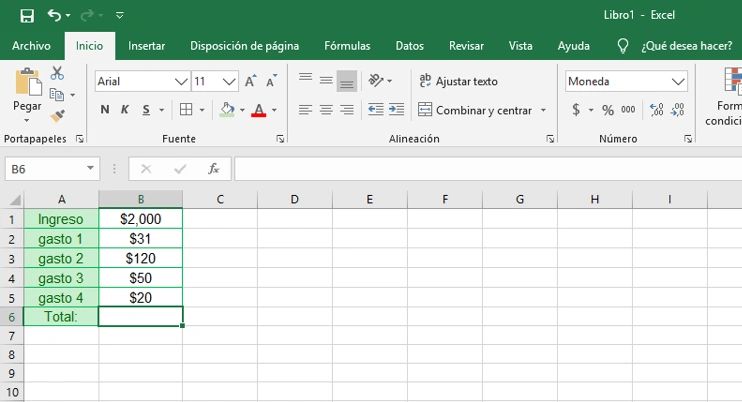Image resolution: width=742 pixels, height=402 pixels.
Task: Click the Insert Function fx icon
Action: tap(213, 169)
